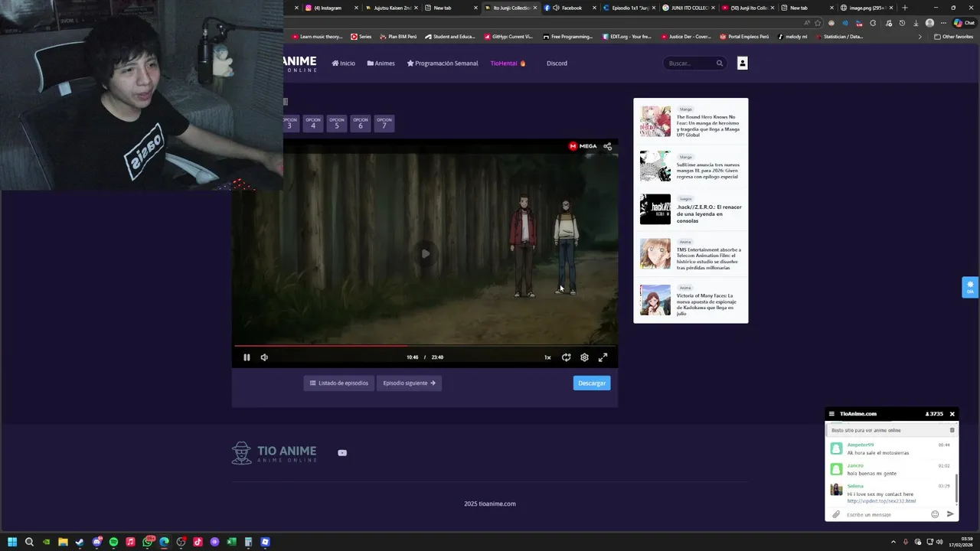The height and width of the screenshot is (551, 980).
Task: Share the video via share icon
Action: tap(607, 146)
